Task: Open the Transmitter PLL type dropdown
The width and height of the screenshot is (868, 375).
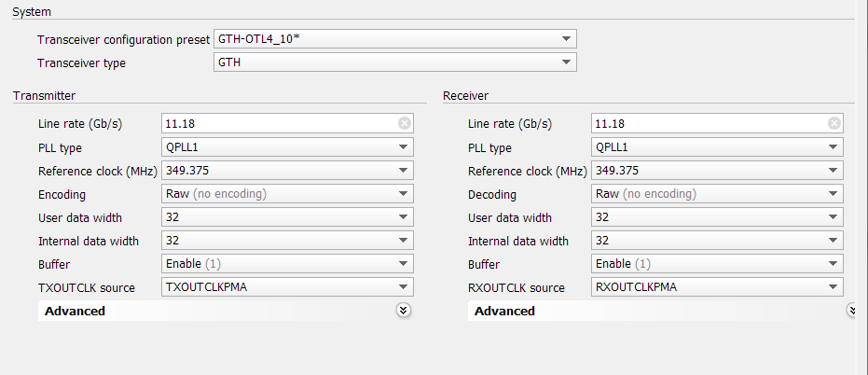Action: (x=287, y=147)
